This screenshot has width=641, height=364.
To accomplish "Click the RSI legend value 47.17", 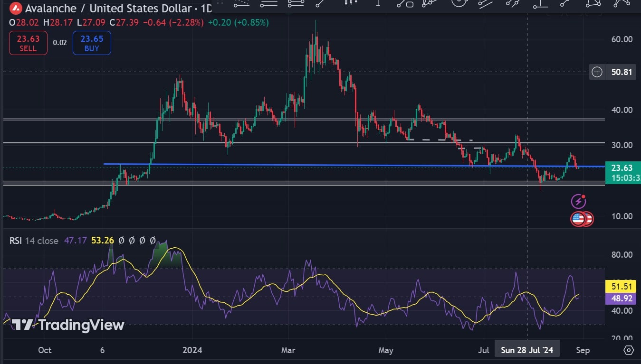I will point(75,241).
